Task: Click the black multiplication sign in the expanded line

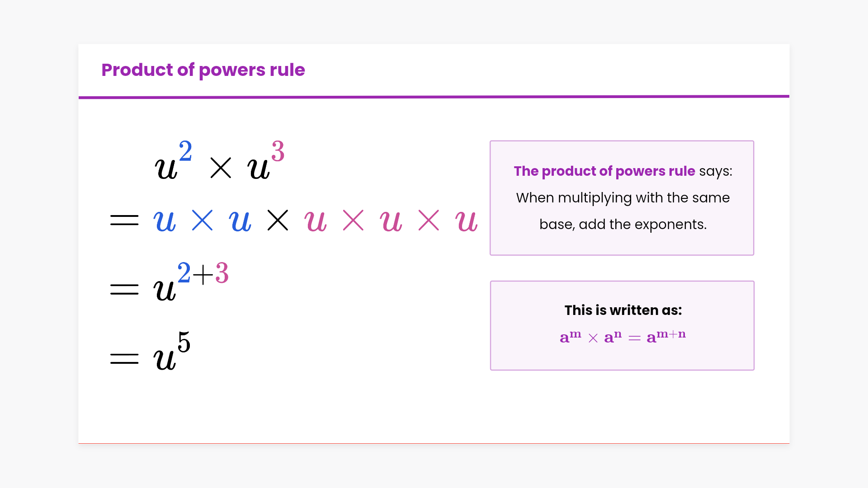Action: 278,221
